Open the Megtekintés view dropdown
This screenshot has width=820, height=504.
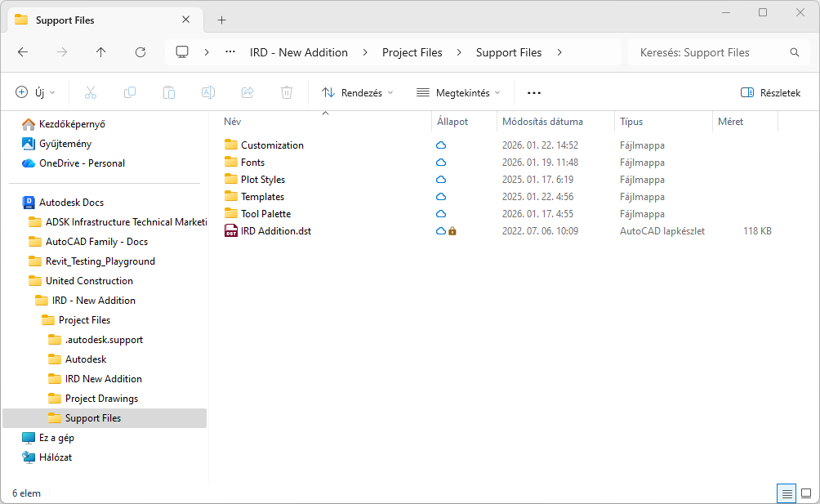coord(458,92)
